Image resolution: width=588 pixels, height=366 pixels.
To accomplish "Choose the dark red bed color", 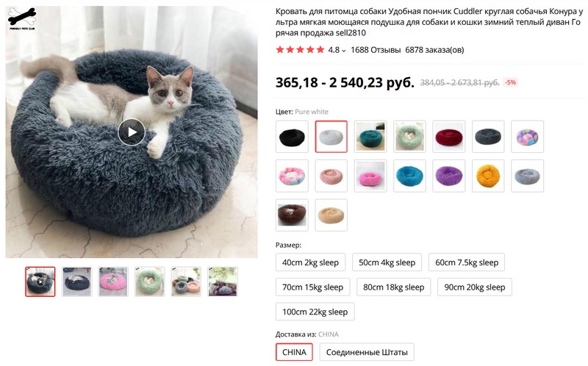I will coord(449,137).
